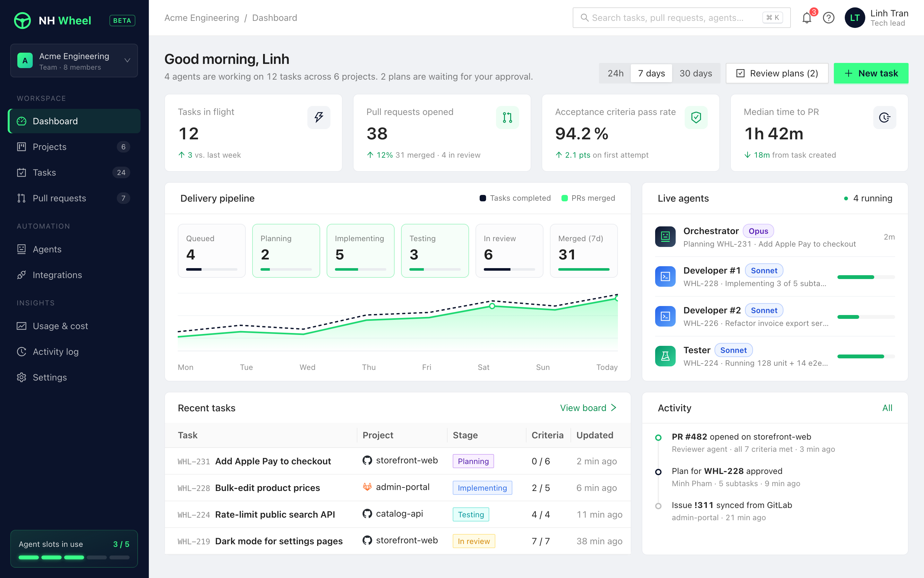Click the Developer #2 terminal icon
The width and height of the screenshot is (924, 578).
[665, 316]
